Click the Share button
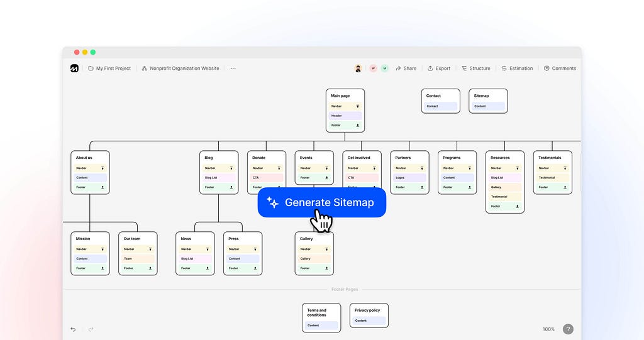The width and height of the screenshot is (644, 340). 406,69
